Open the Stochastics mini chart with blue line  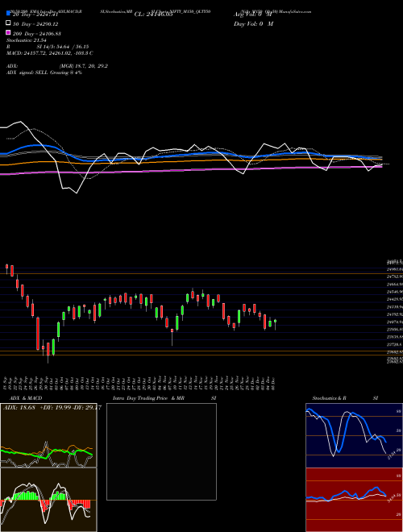coord(354,435)
